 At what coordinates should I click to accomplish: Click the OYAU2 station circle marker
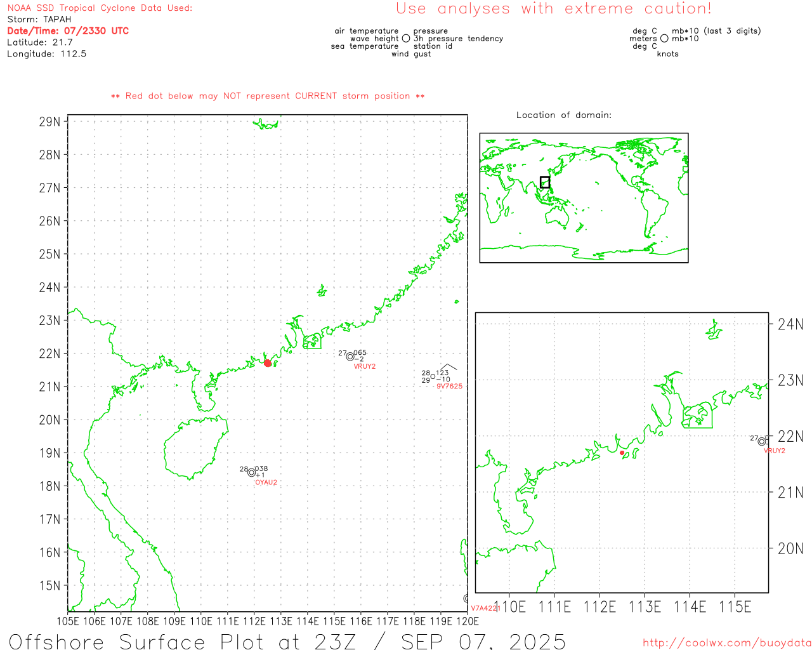(252, 473)
